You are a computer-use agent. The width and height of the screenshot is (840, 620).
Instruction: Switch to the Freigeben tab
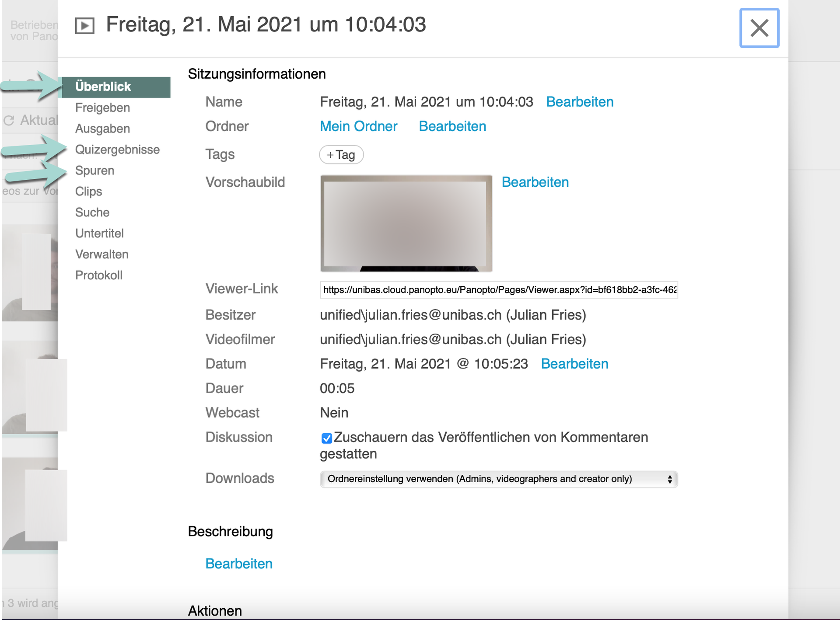coord(102,108)
